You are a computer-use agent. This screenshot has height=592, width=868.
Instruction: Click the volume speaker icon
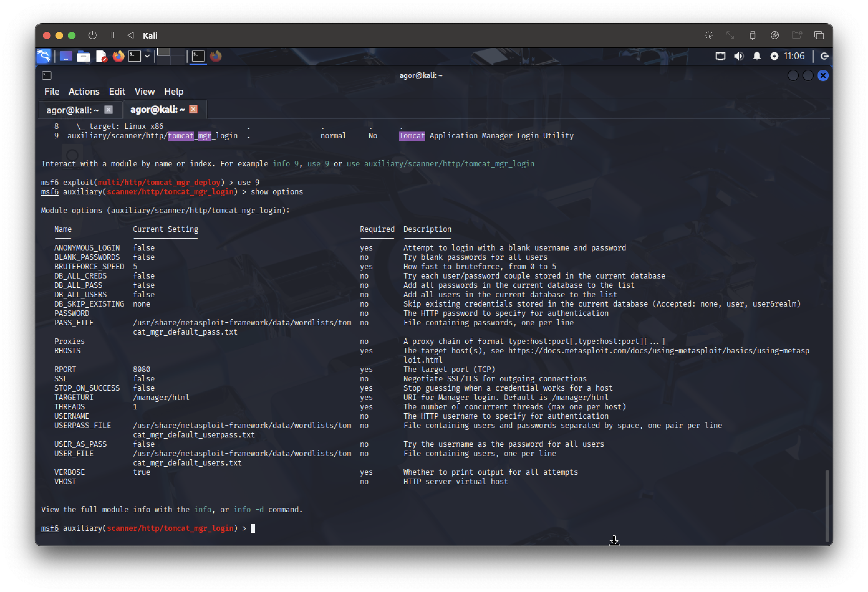pos(738,56)
